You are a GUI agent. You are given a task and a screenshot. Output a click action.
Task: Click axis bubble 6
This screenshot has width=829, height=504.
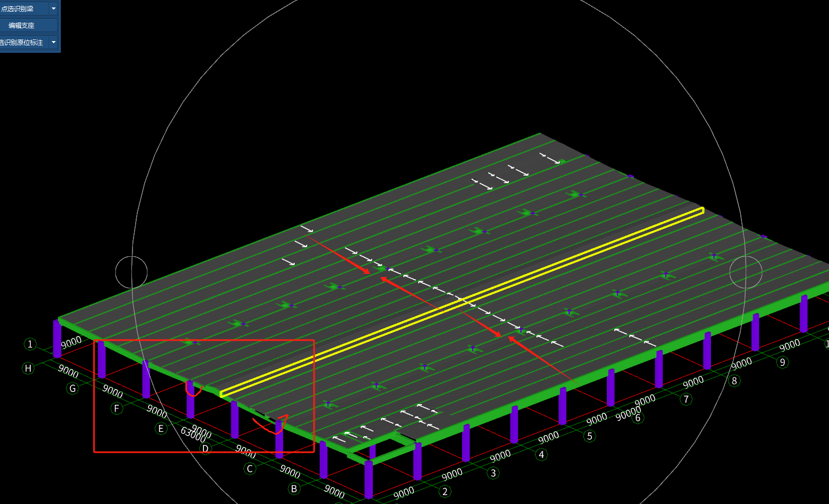click(638, 418)
